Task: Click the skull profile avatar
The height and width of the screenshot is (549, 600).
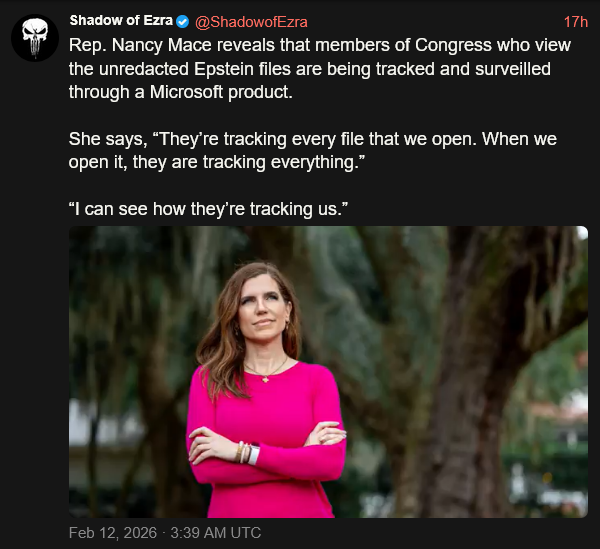Action: 35,38
